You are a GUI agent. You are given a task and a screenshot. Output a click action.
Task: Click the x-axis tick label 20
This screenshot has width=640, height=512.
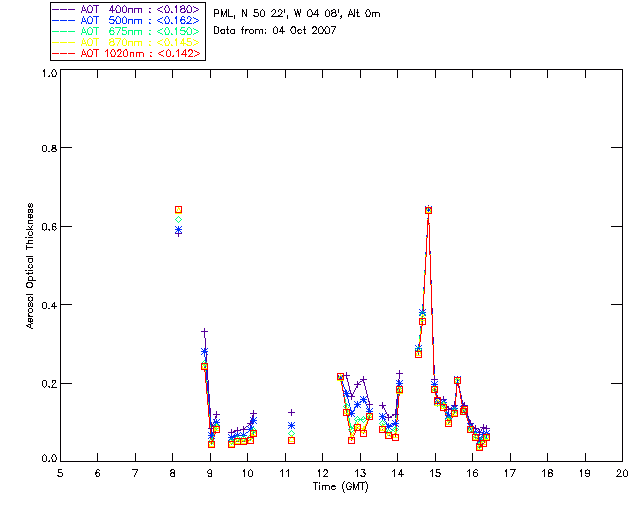click(x=622, y=473)
